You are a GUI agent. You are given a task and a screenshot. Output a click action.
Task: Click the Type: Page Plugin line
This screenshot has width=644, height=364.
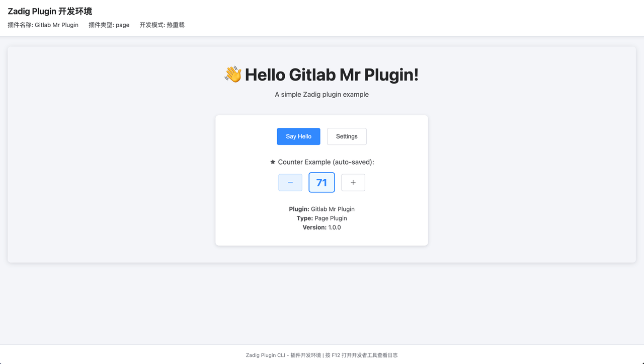[322, 218]
